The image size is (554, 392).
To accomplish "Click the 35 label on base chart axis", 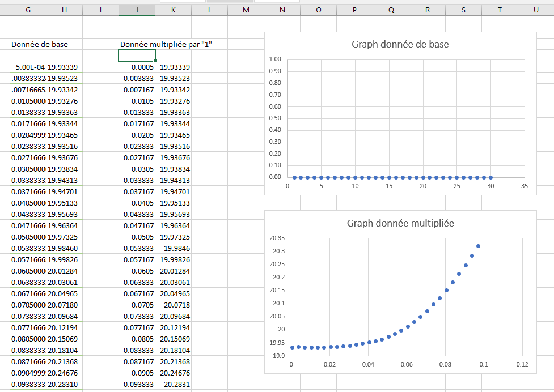I will (x=525, y=186).
